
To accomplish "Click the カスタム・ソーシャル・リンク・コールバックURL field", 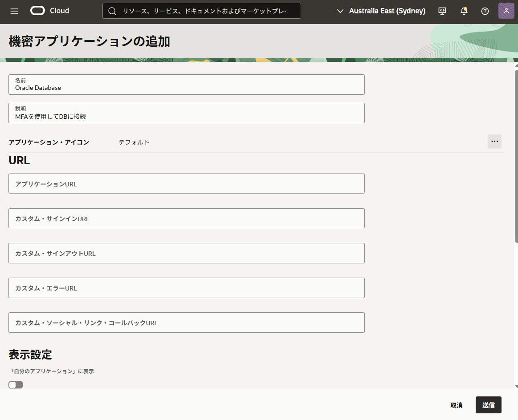I will (x=186, y=323).
